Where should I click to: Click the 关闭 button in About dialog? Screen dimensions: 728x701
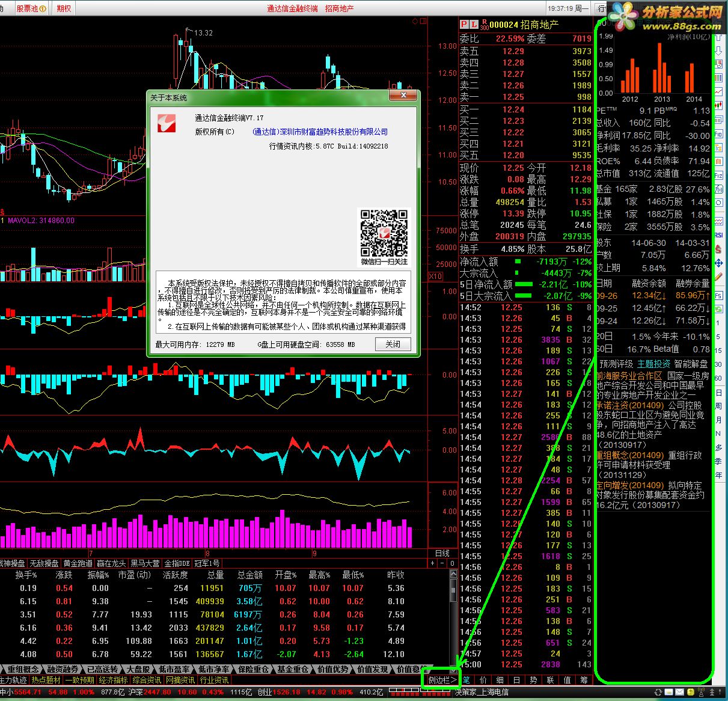click(x=393, y=344)
